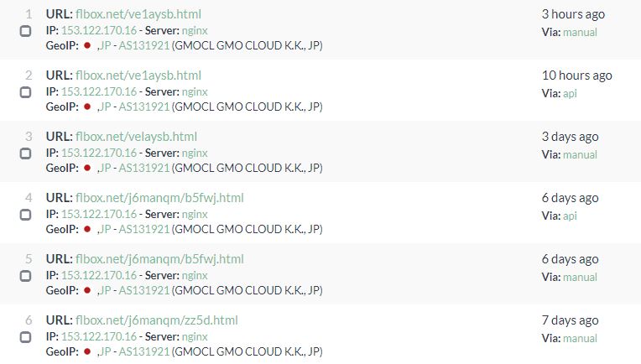Open the ve1aysb.html URL scanned 3 hours ago
Image resolution: width=641 pixels, height=364 pixels.
point(138,14)
